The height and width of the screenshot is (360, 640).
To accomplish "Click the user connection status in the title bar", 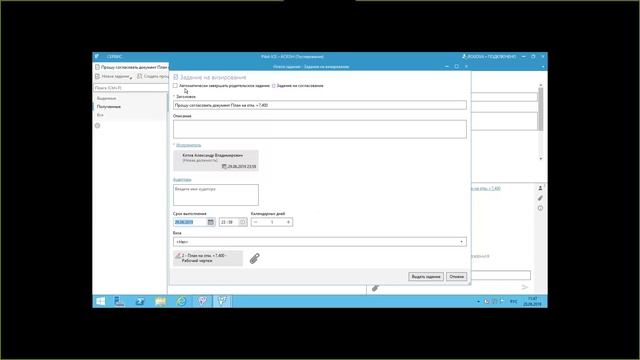I will point(489,56).
